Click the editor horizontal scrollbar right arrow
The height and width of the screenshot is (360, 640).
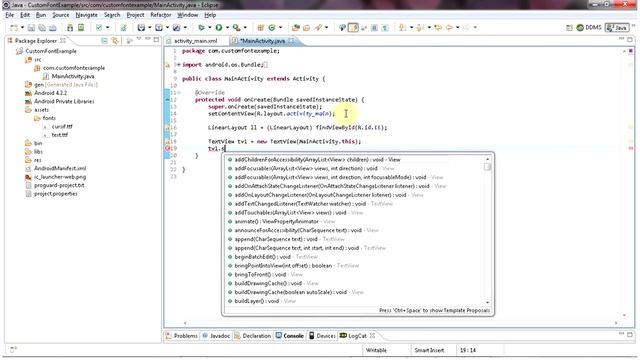616,323
